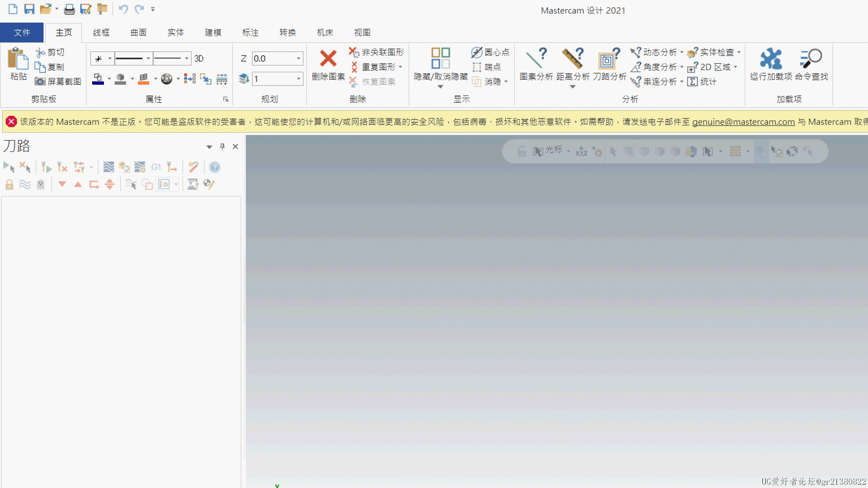Click the 复制 (Copy) icon

40,67
